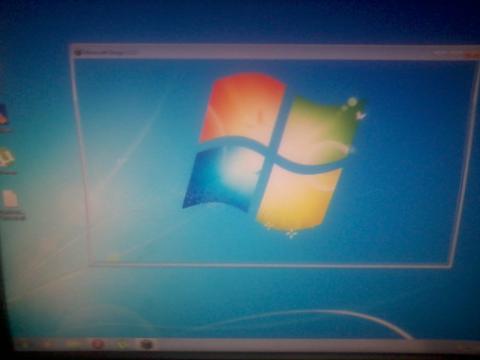Click the yellow-green taskbar icon

point(123,344)
